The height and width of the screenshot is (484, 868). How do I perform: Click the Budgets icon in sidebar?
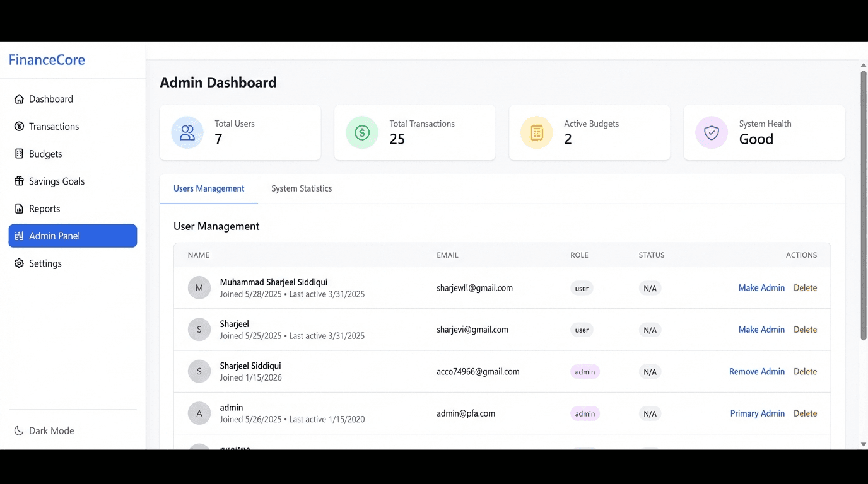coord(19,154)
